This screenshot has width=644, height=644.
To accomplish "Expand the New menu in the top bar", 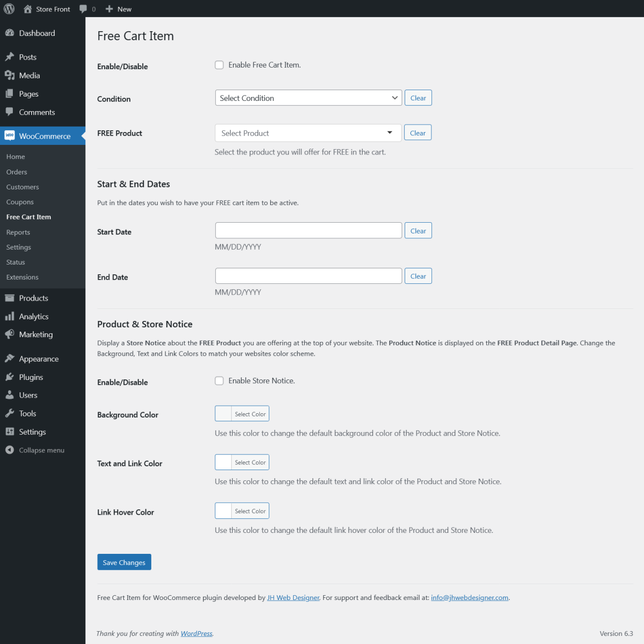I will click(x=118, y=9).
